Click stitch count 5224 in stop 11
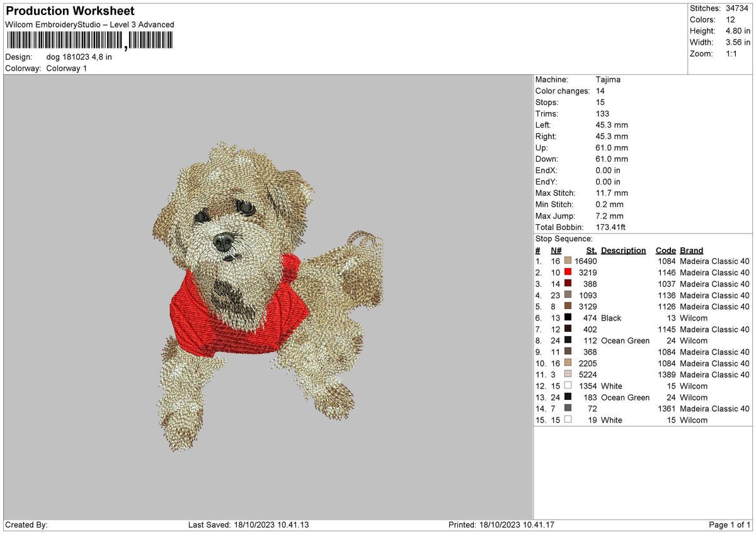The image size is (756, 534). click(x=588, y=375)
